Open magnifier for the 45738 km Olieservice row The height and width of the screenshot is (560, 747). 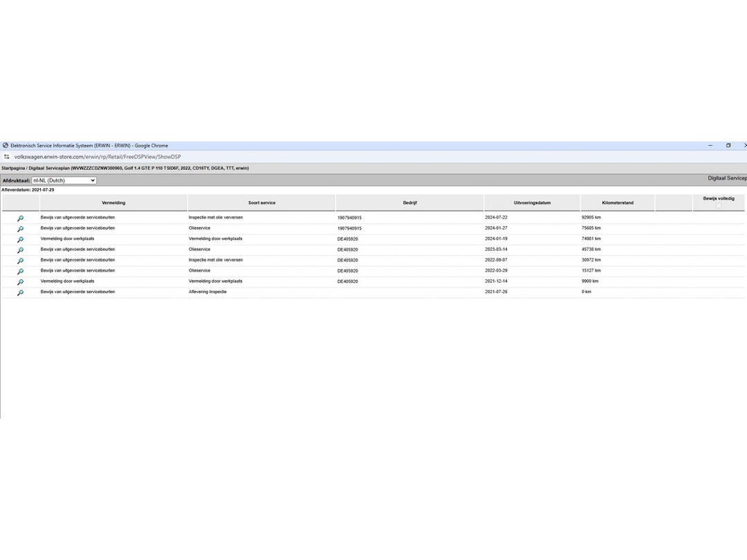[20, 250]
